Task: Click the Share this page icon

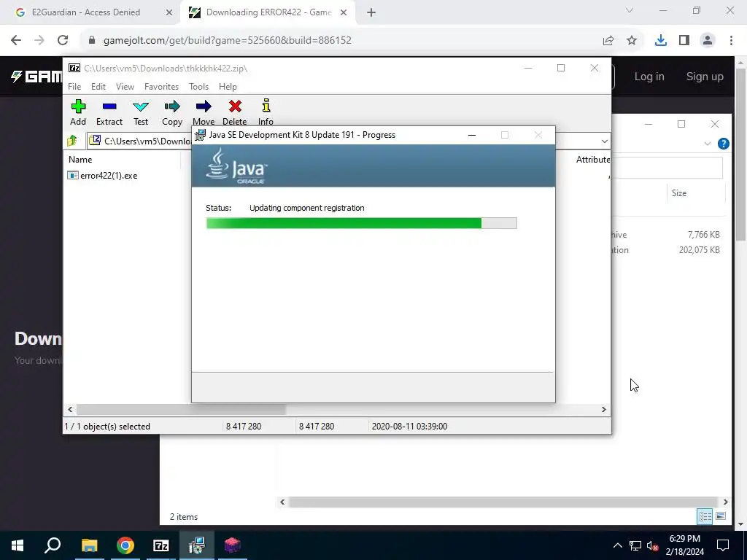Action: click(608, 41)
